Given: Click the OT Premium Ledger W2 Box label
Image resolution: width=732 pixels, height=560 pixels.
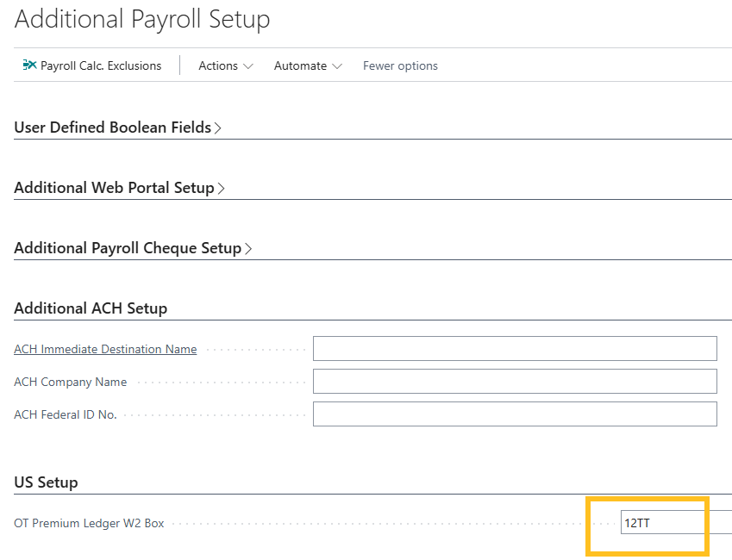Looking at the screenshot, I should [x=89, y=522].
